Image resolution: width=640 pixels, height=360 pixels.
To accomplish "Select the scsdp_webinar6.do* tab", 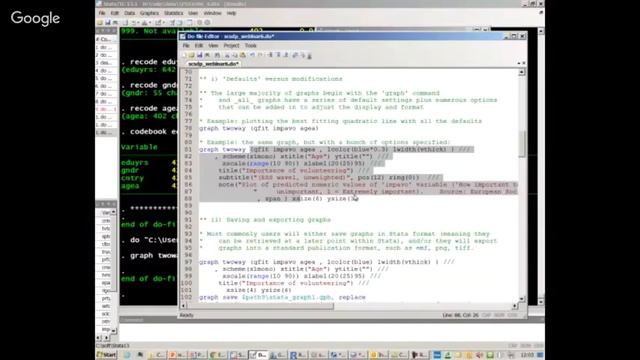I will (x=213, y=64).
